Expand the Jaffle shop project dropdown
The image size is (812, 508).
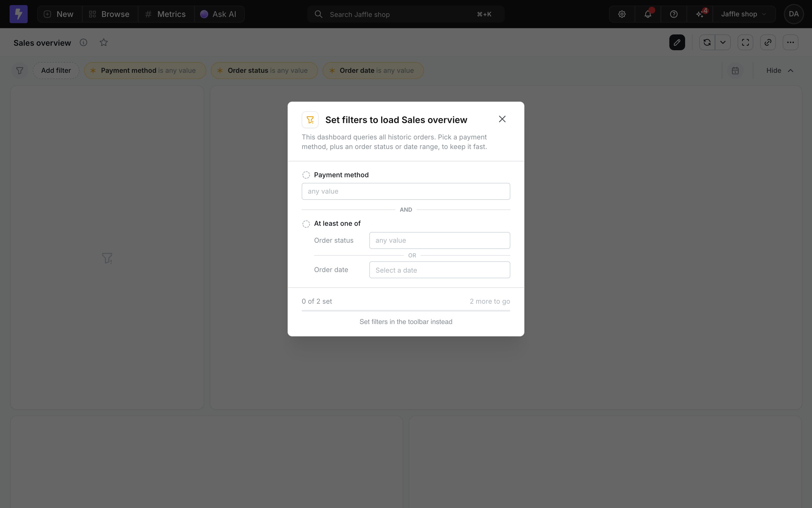pos(744,14)
